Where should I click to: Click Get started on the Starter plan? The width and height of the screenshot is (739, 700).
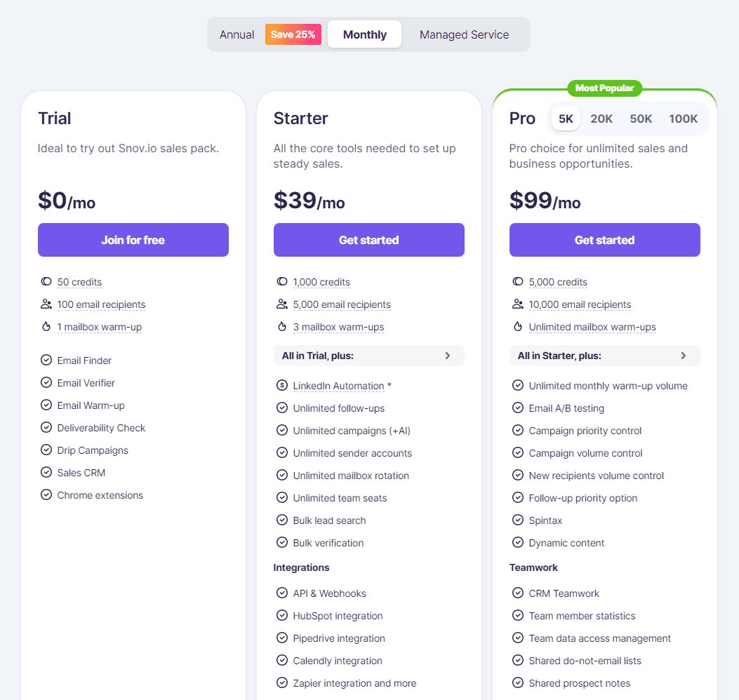pos(368,239)
